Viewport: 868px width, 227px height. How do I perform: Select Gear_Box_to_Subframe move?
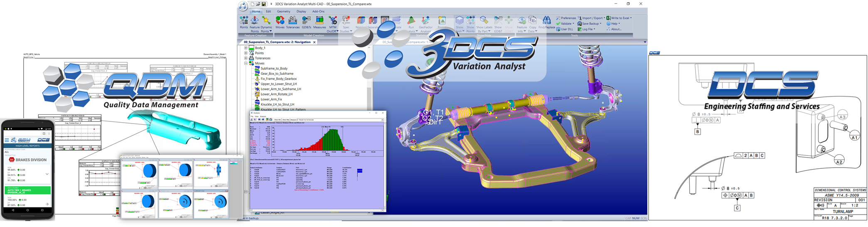tap(277, 74)
